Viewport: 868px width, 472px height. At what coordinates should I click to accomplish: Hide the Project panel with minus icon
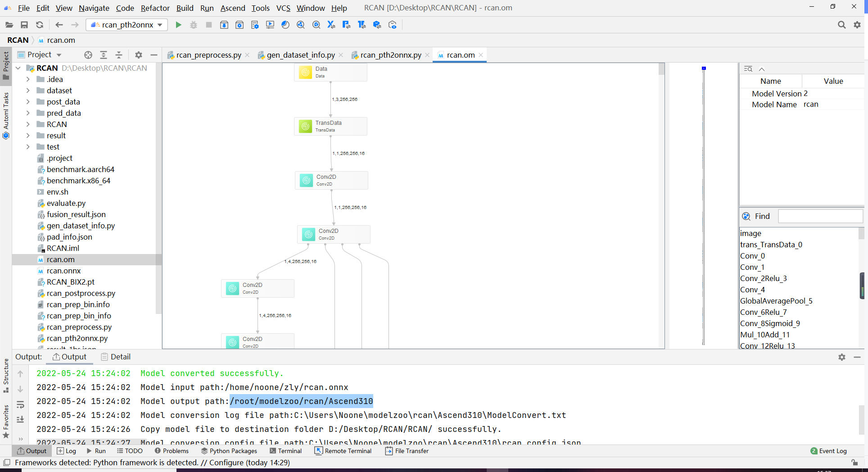click(x=154, y=55)
